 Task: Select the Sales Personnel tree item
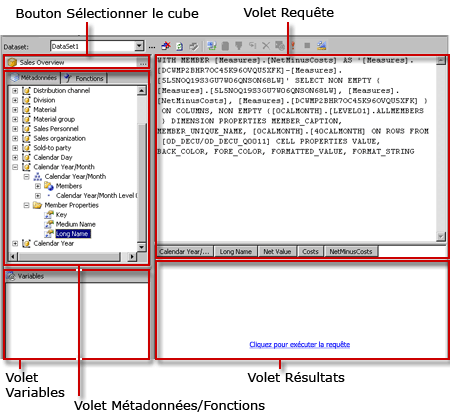tap(56, 129)
